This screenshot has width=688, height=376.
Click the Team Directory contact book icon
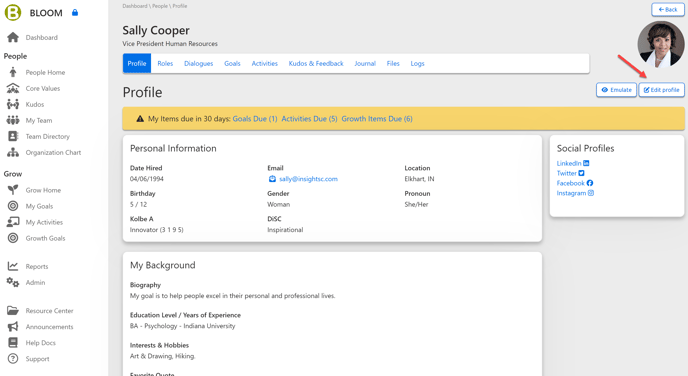pyautogui.click(x=13, y=136)
